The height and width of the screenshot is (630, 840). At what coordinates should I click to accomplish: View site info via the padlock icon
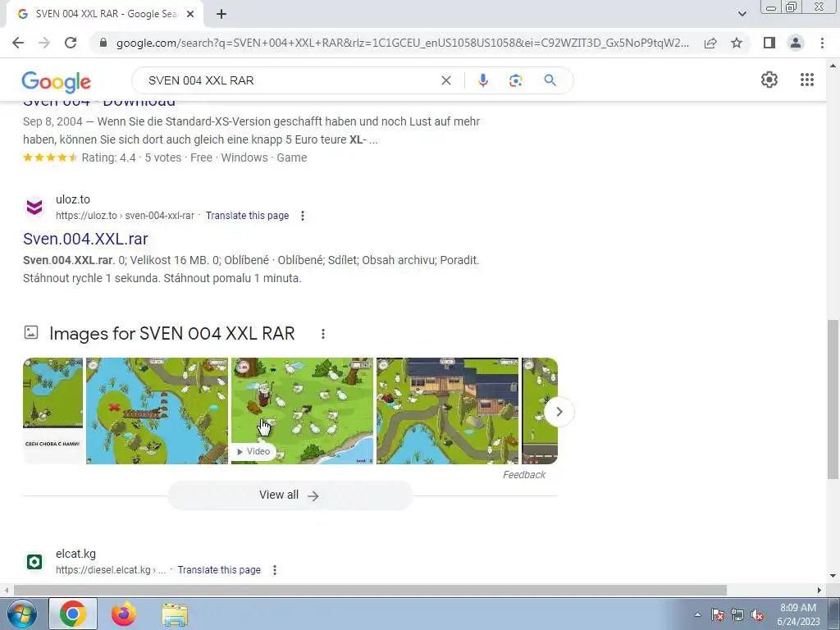[x=103, y=43]
